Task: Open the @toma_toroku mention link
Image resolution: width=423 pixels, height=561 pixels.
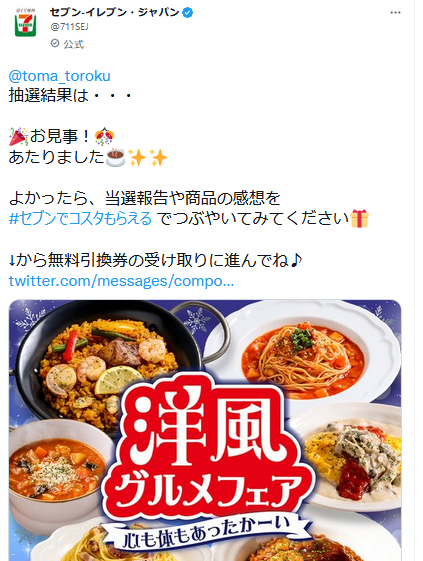Action: (59, 76)
